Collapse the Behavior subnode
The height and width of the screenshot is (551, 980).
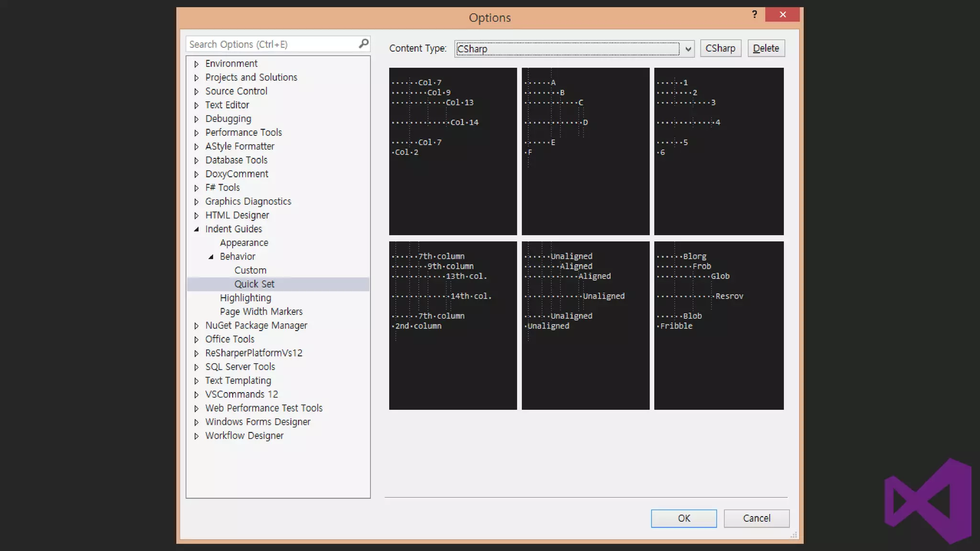click(211, 257)
